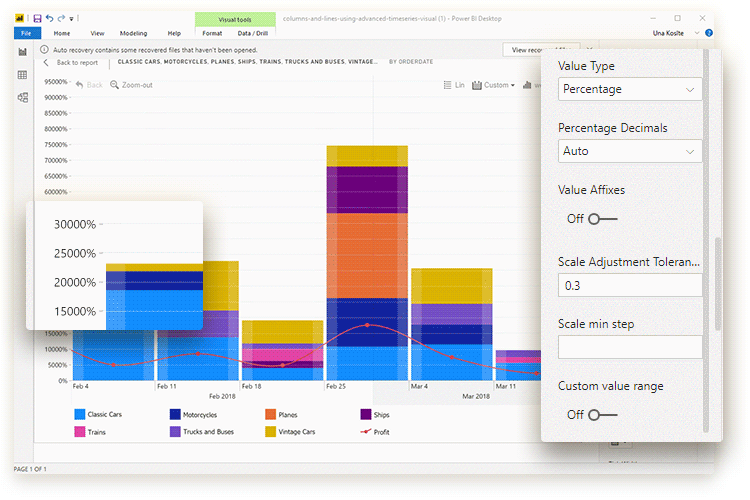Click the Motorcycles legend swatch

coord(175,414)
